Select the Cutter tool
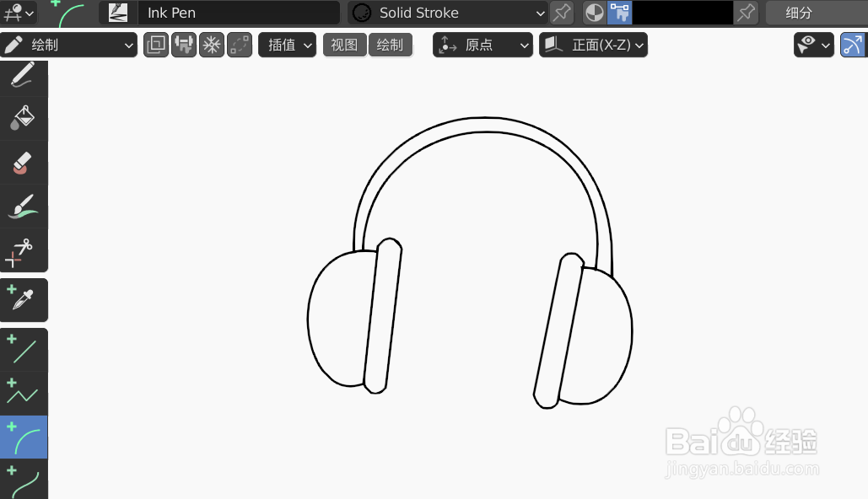The height and width of the screenshot is (499, 868). 24,249
